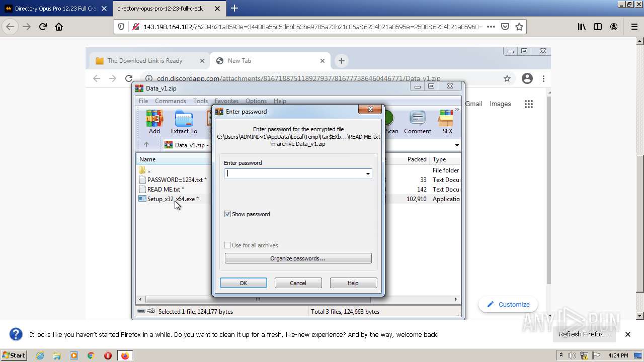
Task: Expand the WinRAR toolbar overflow chevron
Action: click(457, 110)
